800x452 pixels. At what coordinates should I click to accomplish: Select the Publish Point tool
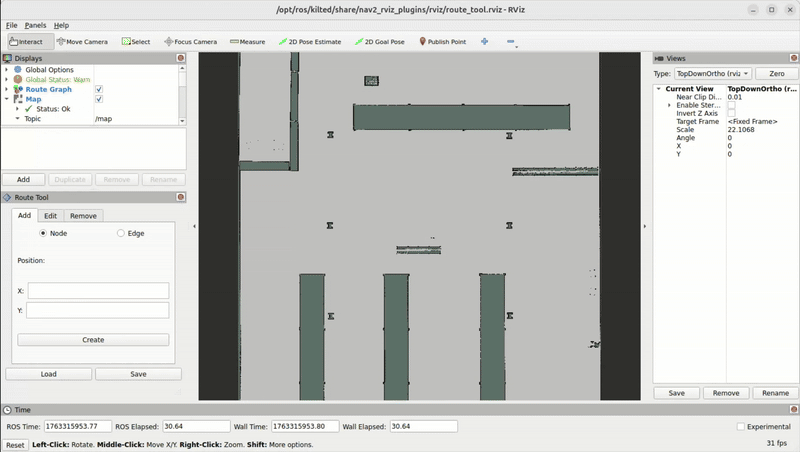tap(442, 42)
